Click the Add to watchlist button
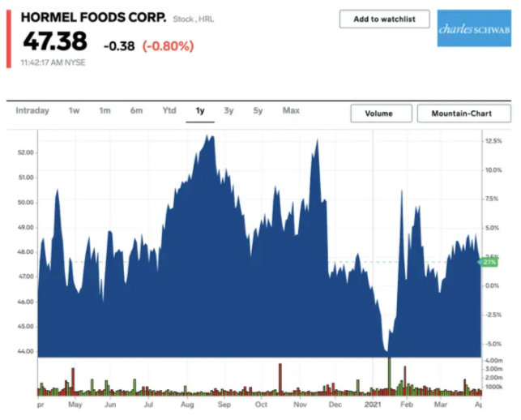 (384, 19)
